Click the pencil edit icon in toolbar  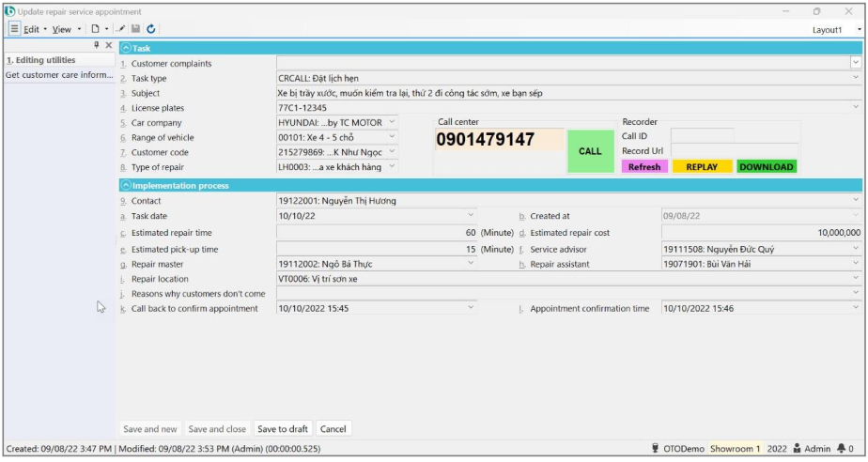click(x=121, y=29)
